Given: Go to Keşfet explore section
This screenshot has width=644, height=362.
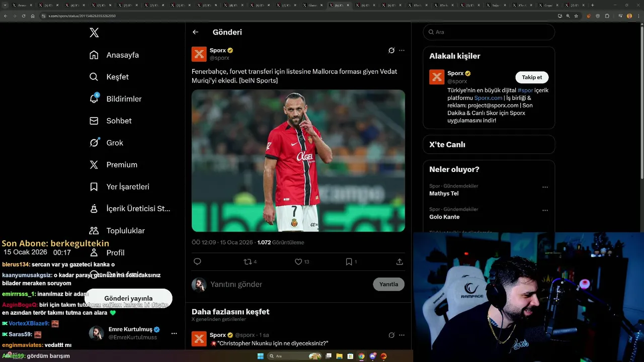Looking at the screenshot, I should coord(109,77).
